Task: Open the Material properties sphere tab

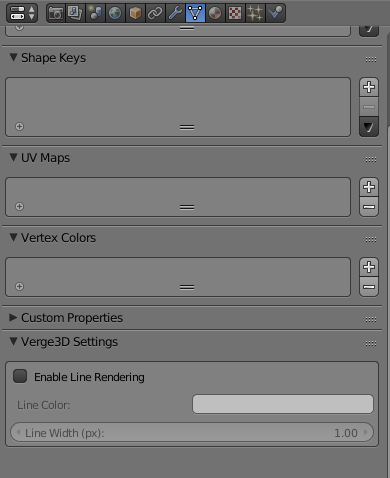Action: 215,13
